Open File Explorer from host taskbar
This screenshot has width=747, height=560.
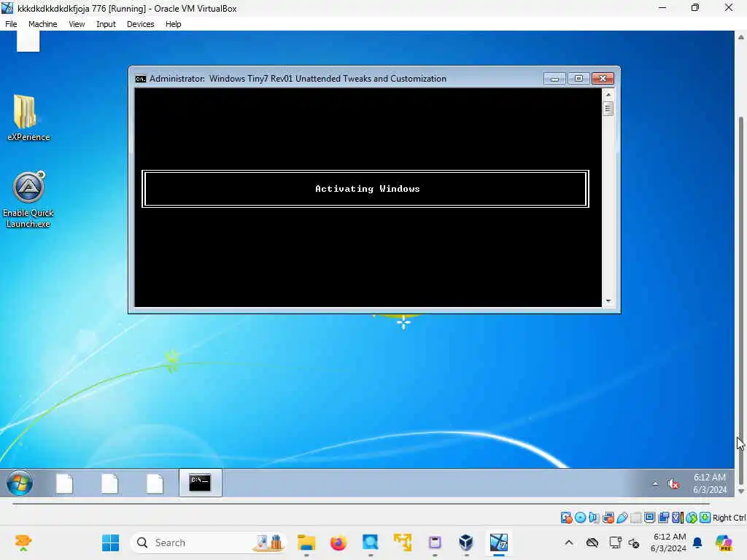tap(306, 542)
